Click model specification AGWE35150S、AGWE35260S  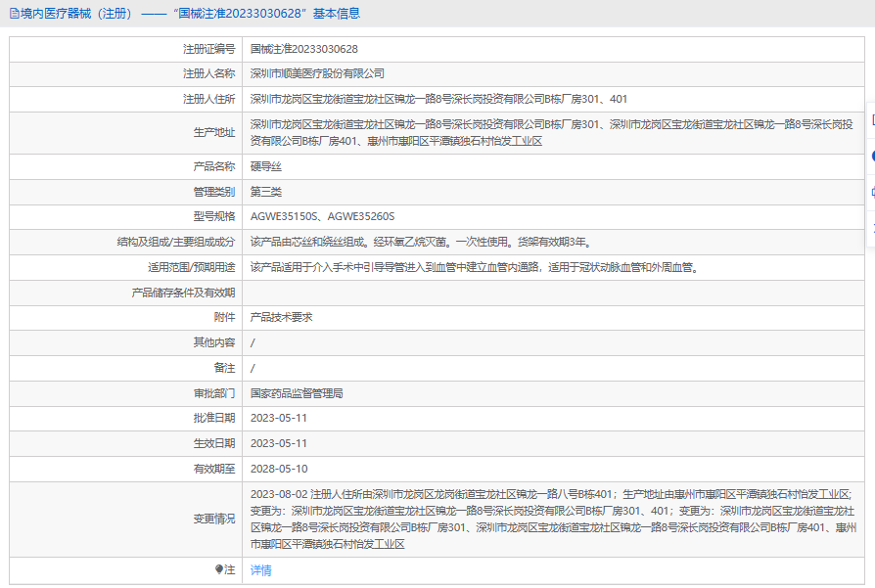tap(323, 216)
